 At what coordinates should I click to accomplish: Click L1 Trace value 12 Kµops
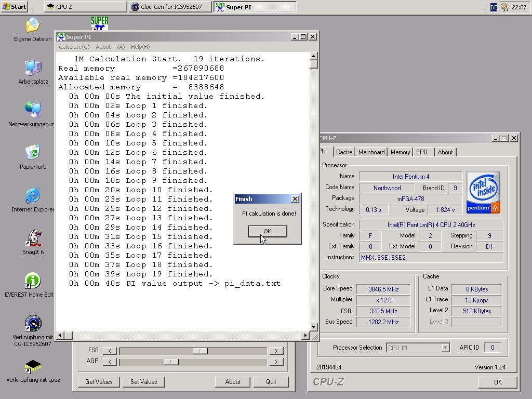477,300
